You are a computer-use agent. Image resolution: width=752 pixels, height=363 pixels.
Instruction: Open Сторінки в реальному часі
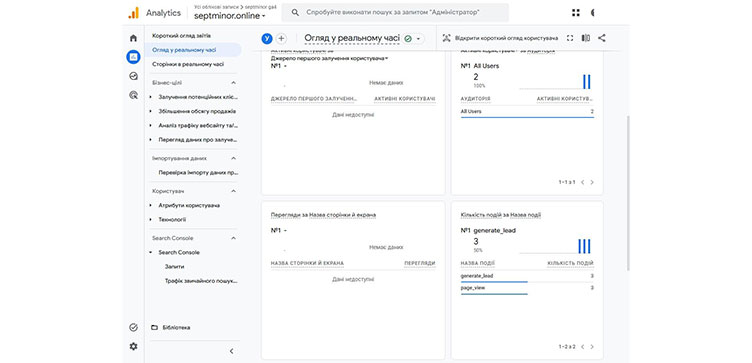click(x=188, y=64)
